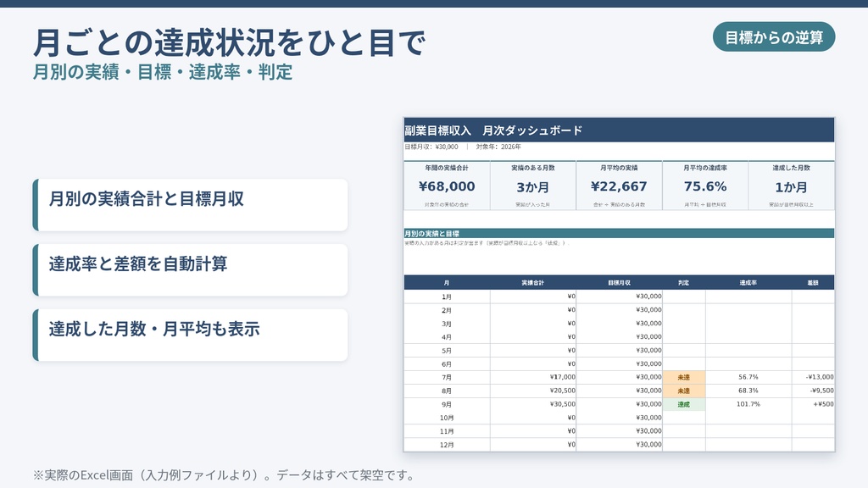
Task: Click the 7月 row label
Action: point(447,377)
